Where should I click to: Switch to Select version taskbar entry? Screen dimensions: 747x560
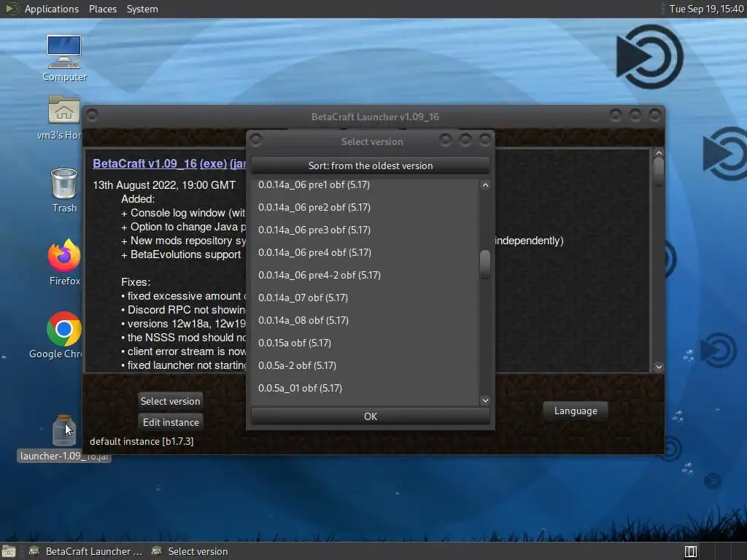tap(190, 551)
